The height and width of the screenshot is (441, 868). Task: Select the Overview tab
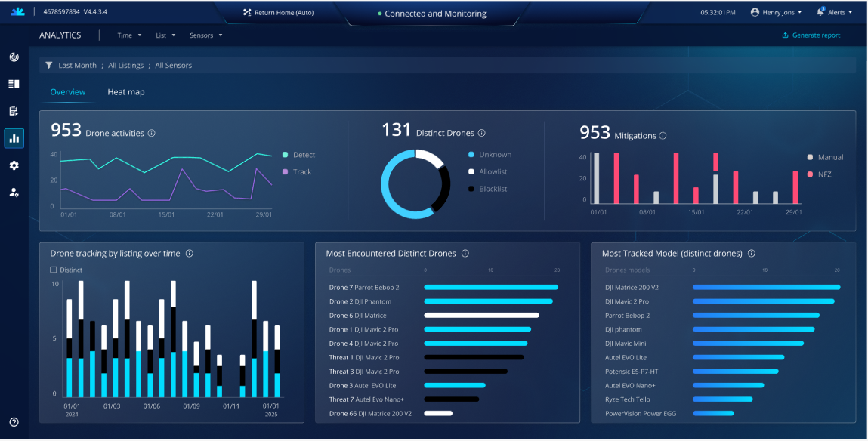coord(68,92)
